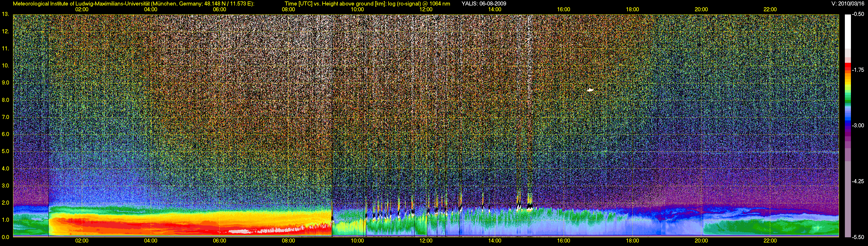Select '22:00' on the top time axis
The image size is (868, 246).
[770, 10]
